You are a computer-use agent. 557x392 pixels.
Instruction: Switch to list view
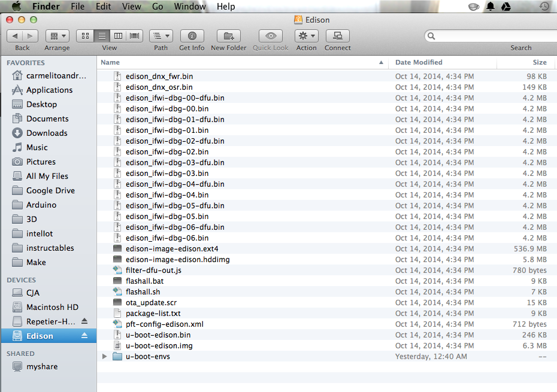[x=102, y=36]
